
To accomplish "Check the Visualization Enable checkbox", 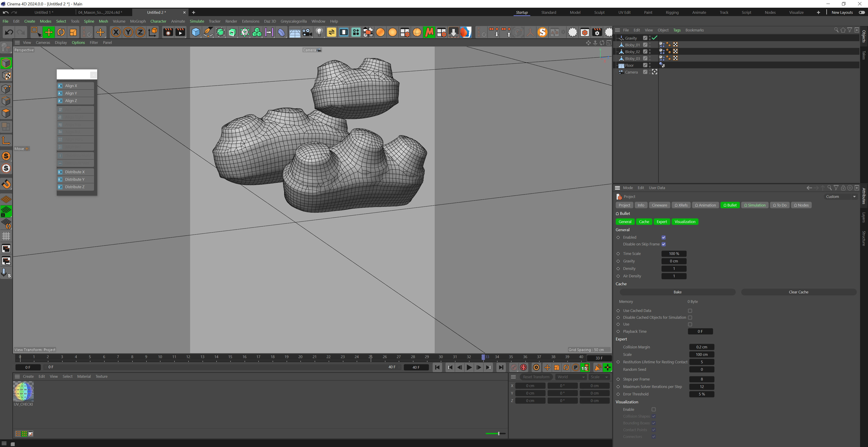I will tap(653, 410).
